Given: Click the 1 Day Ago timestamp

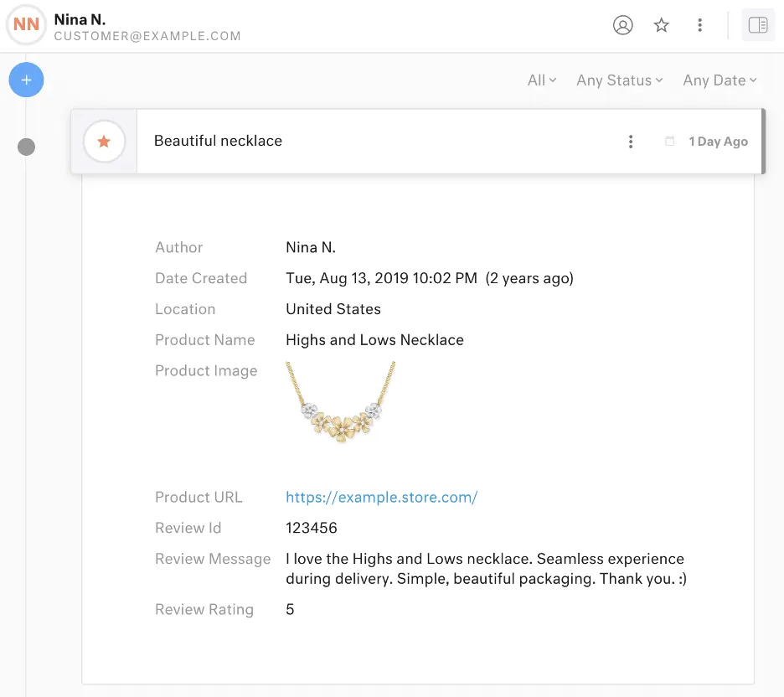Looking at the screenshot, I should click(718, 142).
